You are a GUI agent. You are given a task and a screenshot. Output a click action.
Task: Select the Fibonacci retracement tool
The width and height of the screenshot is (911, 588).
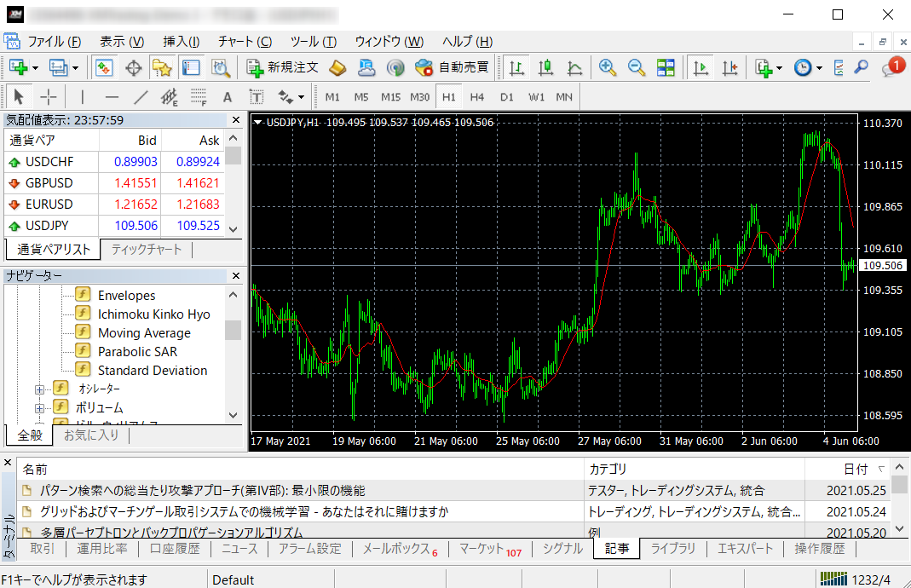(199, 96)
